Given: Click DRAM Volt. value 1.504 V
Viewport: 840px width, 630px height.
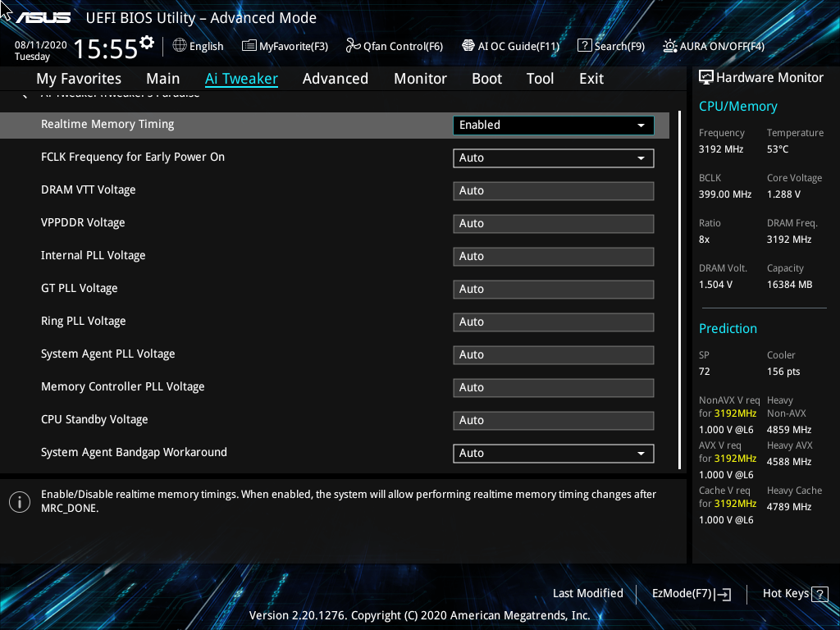Looking at the screenshot, I should [x=715, y=285].
